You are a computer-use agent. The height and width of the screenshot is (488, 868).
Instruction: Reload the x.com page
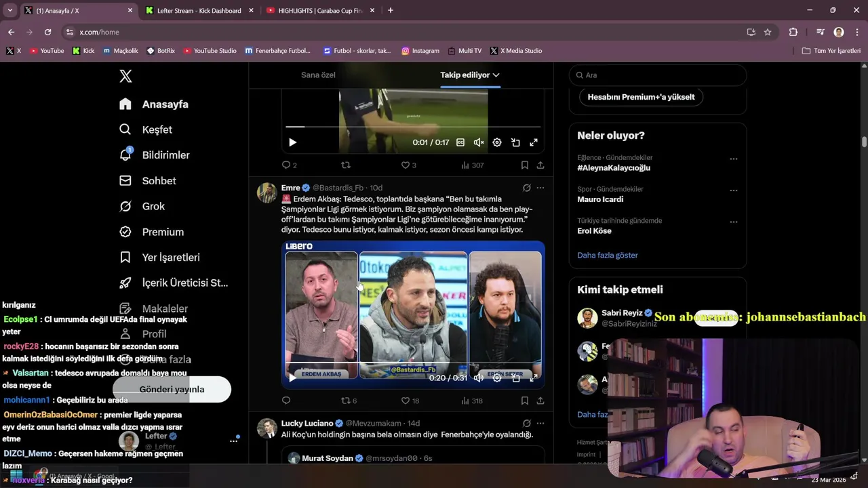tap(47, 32)
